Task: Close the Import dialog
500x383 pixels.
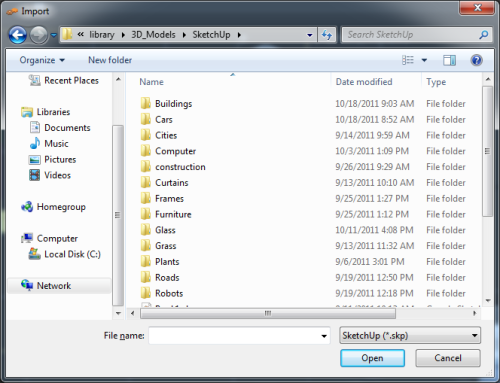Action: pos(477,8)
